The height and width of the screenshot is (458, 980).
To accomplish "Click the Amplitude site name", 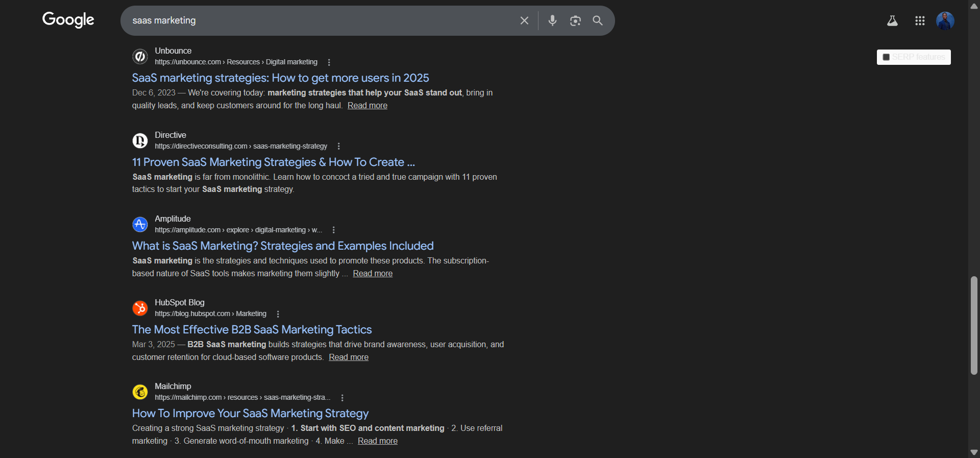I will pos(173,219).
